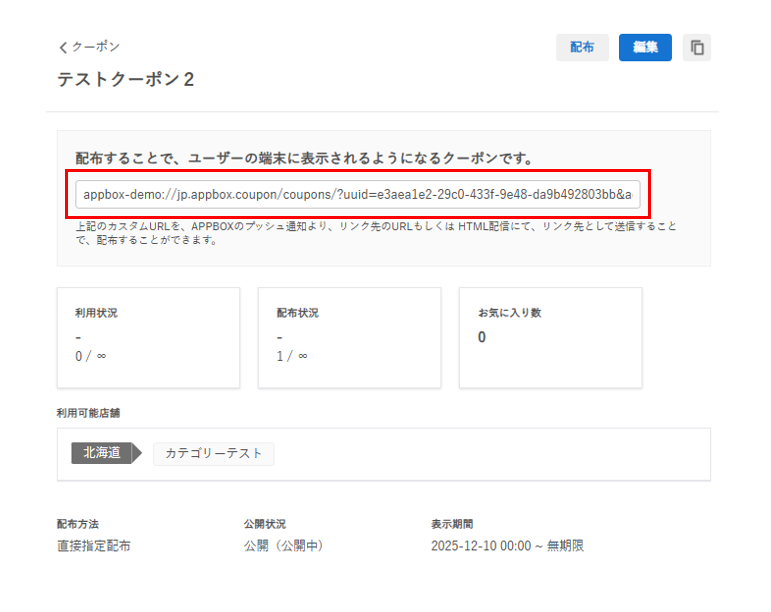Click the カテゴリーテスト store chip
771x612 pixels.
[213, 453]
